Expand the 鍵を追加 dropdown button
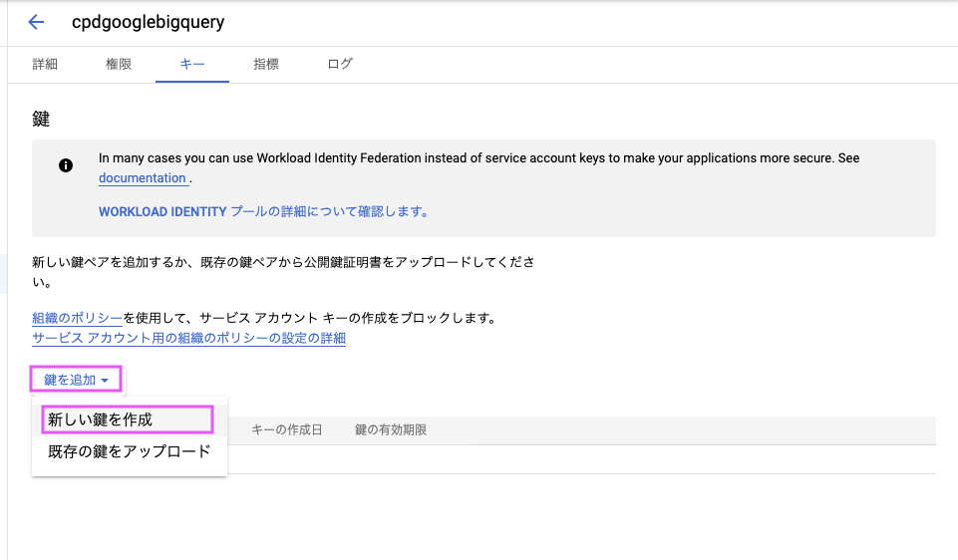The height and width of the screenshot is (560, 958). pos(77,380)
